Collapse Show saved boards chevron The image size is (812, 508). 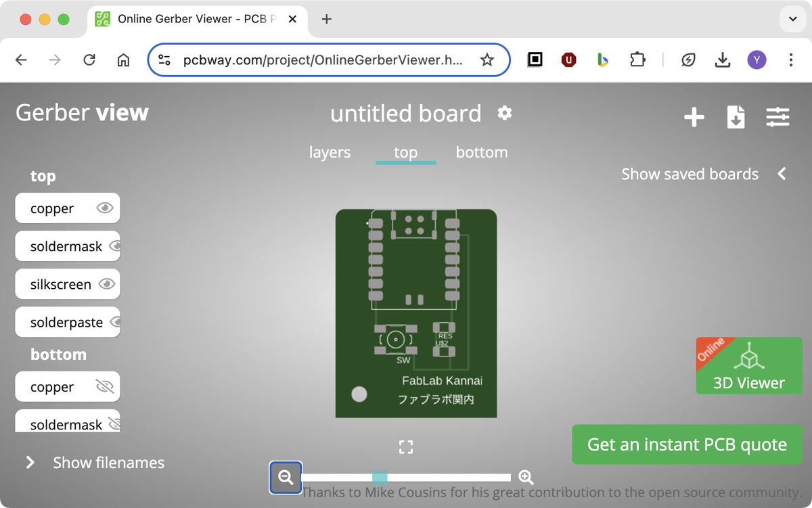pyautogui.click(x=782, y=174)
